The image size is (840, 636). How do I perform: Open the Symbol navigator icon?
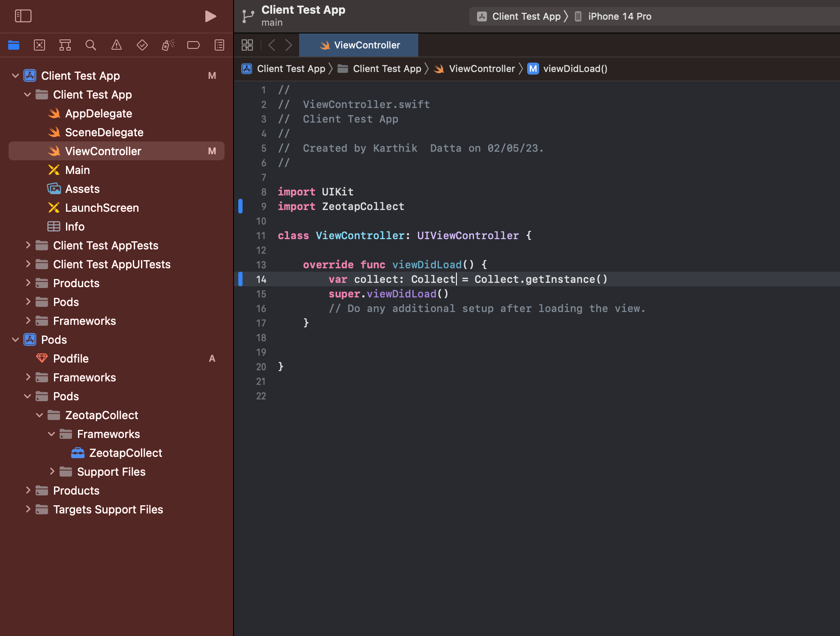pyautogui.click(x=65, y=45)
